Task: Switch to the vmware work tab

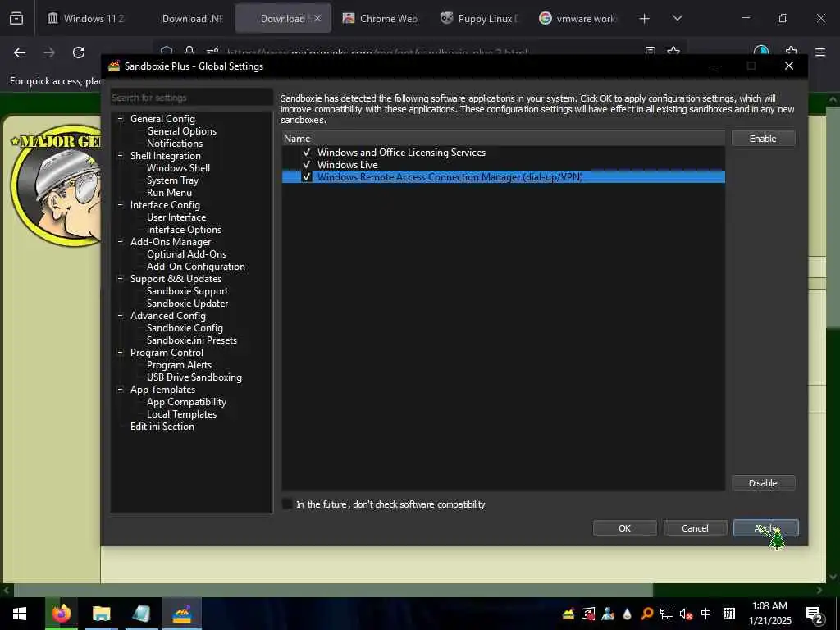Action: tap(578, 18)
